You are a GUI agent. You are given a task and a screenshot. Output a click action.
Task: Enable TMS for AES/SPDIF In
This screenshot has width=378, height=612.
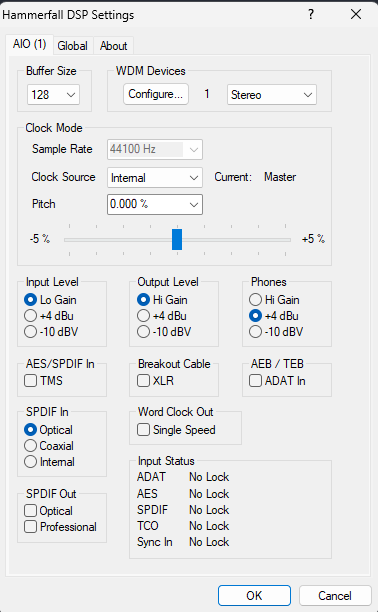point(43,381)
